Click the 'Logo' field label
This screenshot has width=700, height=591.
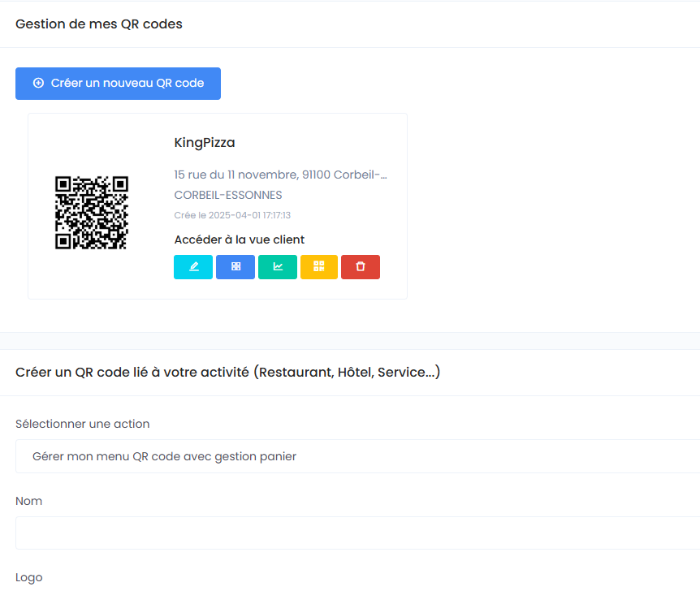click(29, 577)
